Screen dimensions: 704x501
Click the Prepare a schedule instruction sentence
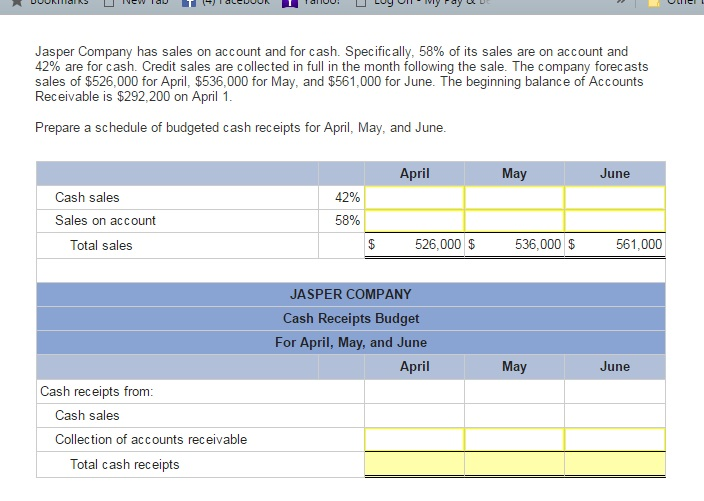[x=241, y=128]
